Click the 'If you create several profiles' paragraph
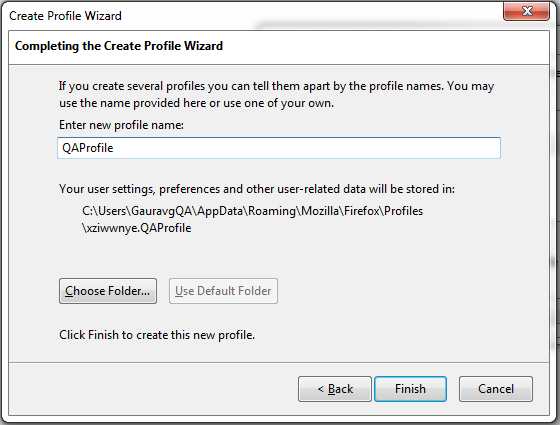 (276, 94)
